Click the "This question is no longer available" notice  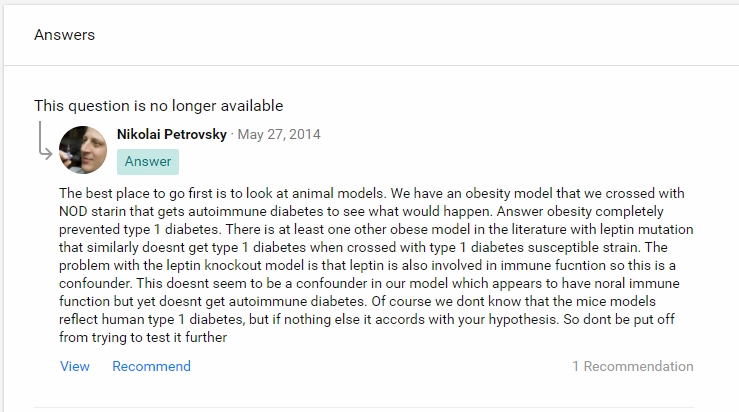pos(158,105)
